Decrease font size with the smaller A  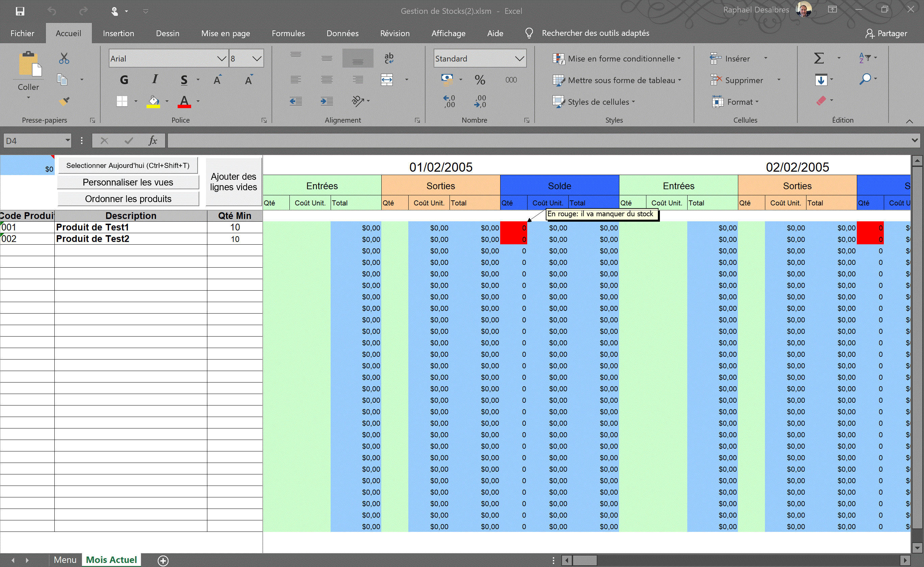coord(249,79)
